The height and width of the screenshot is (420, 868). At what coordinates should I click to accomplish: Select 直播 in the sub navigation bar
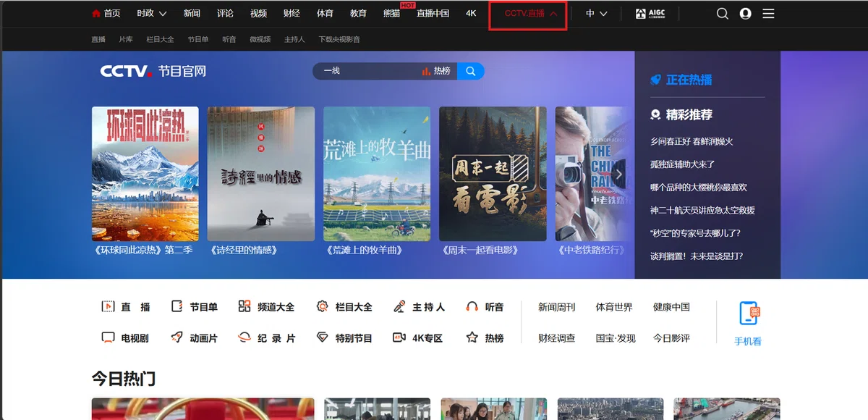98,40
